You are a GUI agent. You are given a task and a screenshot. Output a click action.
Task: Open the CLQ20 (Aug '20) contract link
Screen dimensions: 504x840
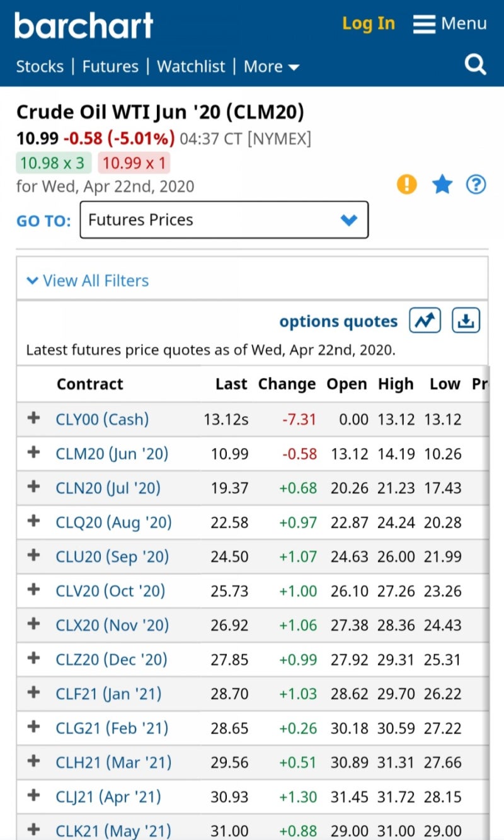(x=113, y=522)
